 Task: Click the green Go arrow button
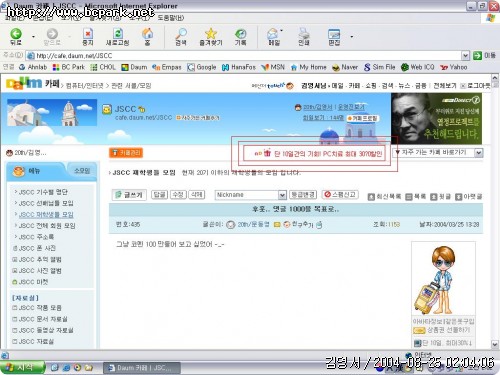477,55
